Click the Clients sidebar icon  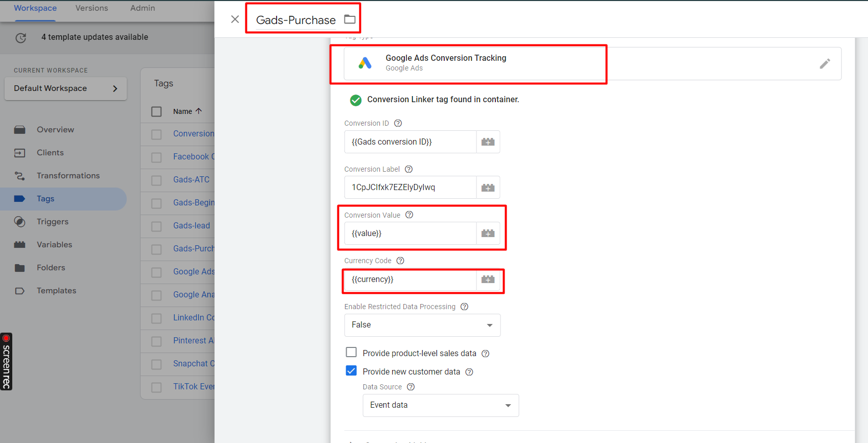(x=20, y=153)
